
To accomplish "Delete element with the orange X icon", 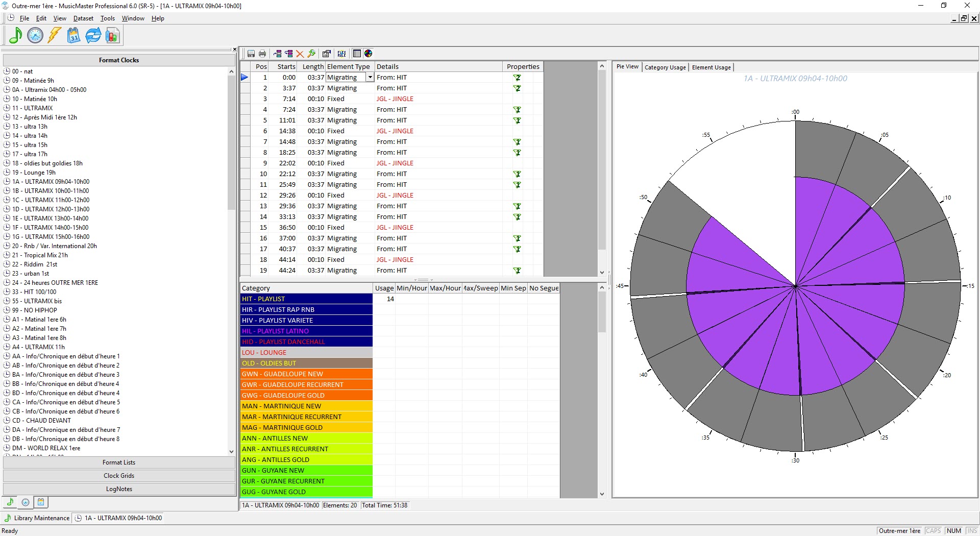I will click(300, 54).
